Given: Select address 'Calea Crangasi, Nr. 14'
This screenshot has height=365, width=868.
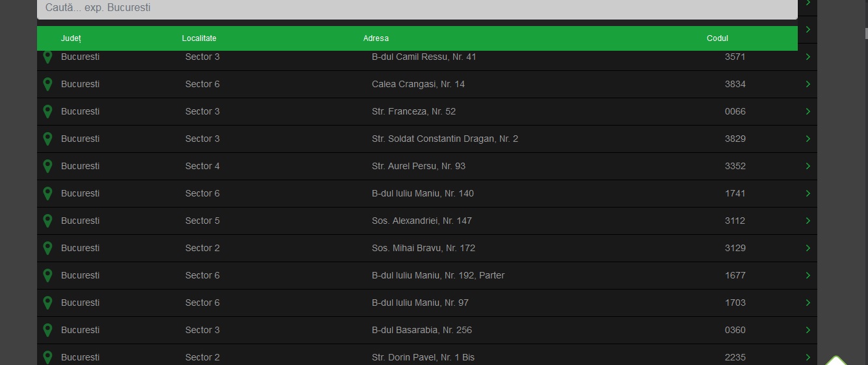Looking at the screenshot, I should (x=418, y=84).
